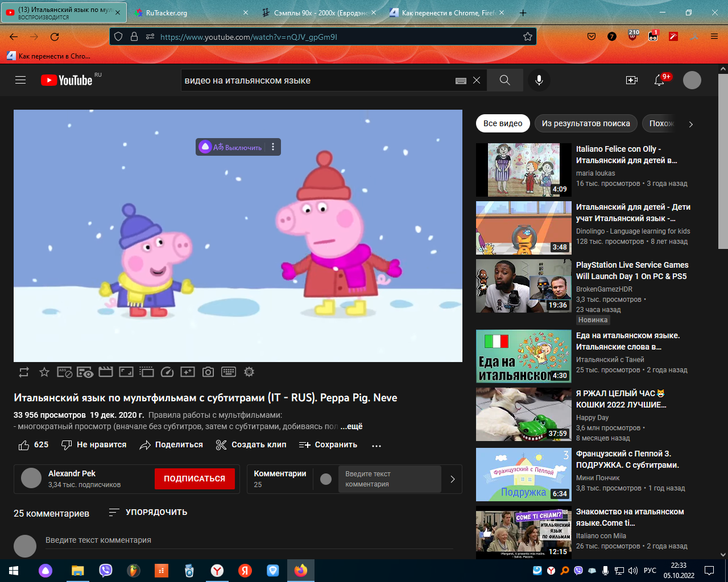Select the Похожие filter chip
The height and width of the screenshot is (582, 728).
(660, 123)
